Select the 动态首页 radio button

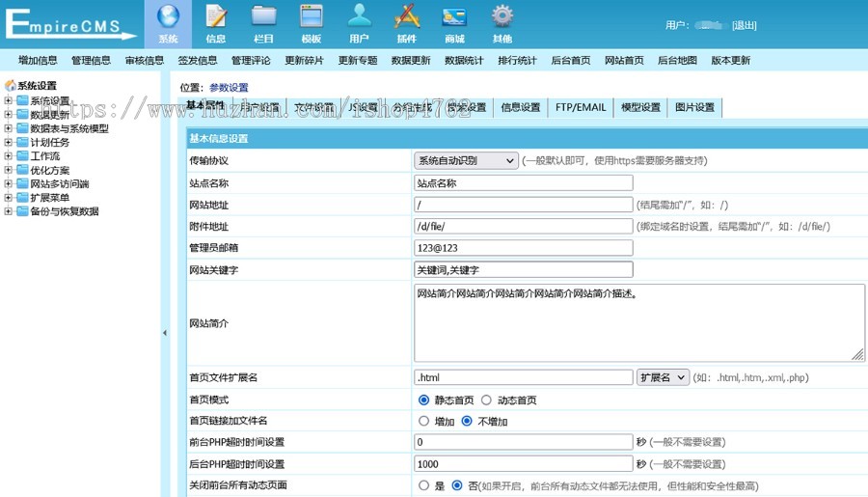tap(486, 400)
